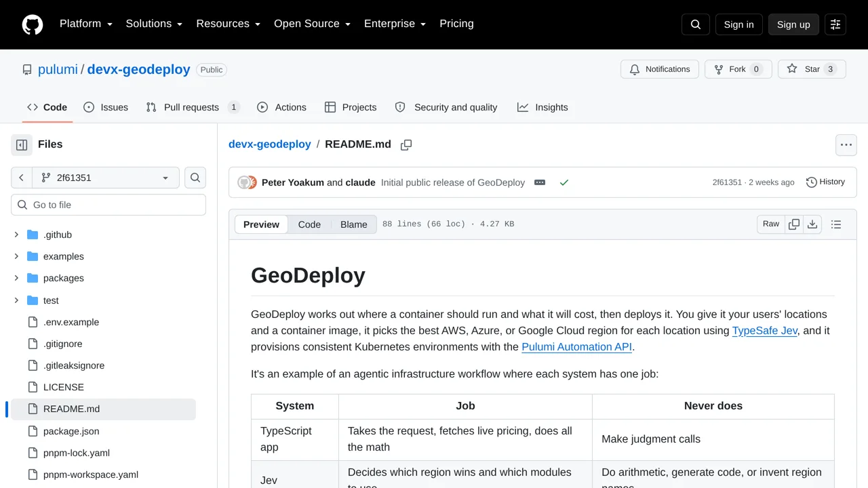Screen dimensions: 868x488
Task: Select the Insights tab
Action: (x=542, y=107)
